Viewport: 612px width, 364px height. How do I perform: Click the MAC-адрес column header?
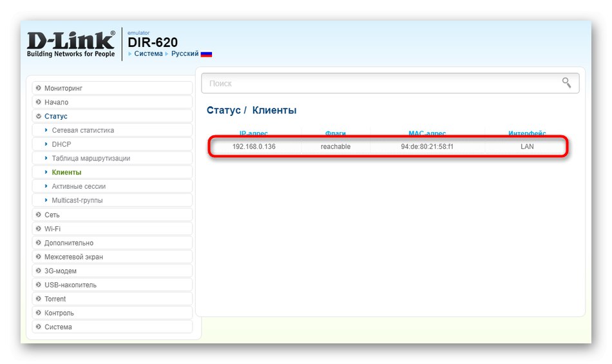click(427, 133)
